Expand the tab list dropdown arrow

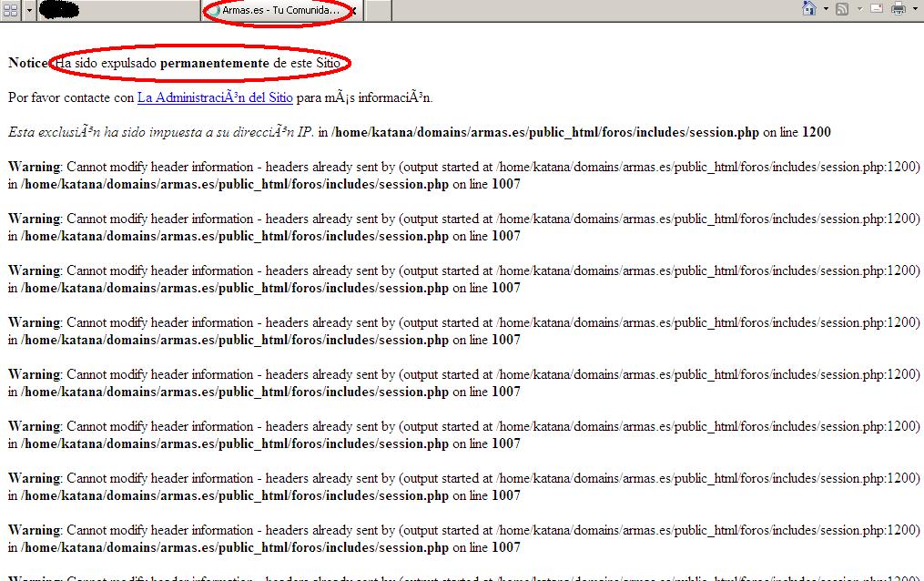click(30, 9)
